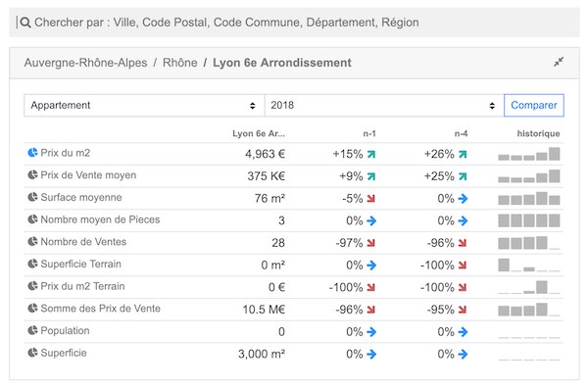Image resolution: width=588 pixels, height=386 pixels.
Task: Select the Nombre moyen de Pieces label
Action: [100, 219]
